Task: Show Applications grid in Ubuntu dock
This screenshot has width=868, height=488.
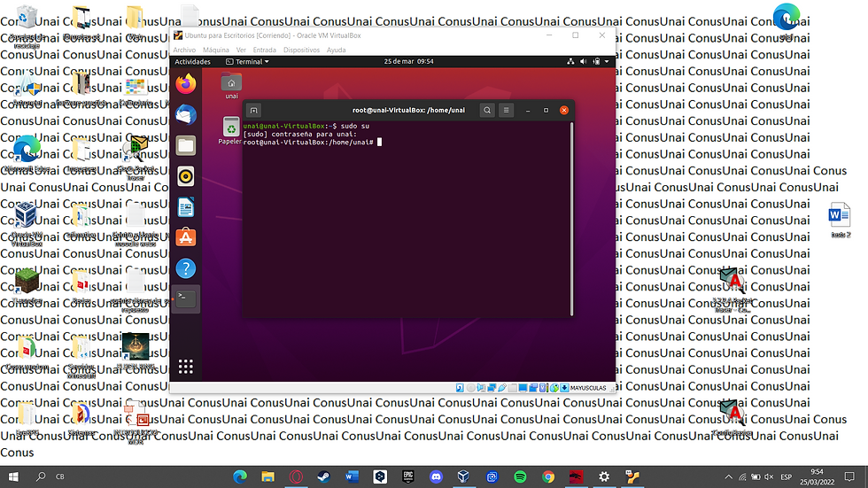Action: coord(186,367)
